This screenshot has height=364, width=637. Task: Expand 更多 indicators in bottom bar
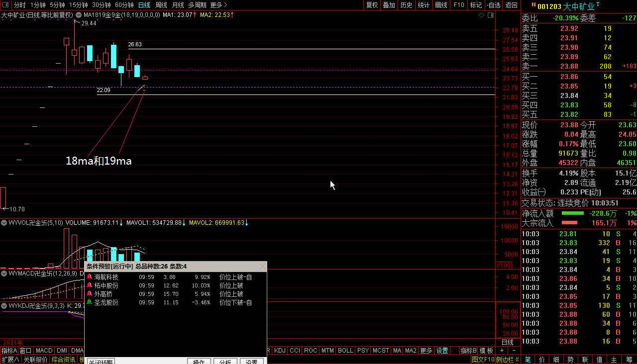click(426, 351)
